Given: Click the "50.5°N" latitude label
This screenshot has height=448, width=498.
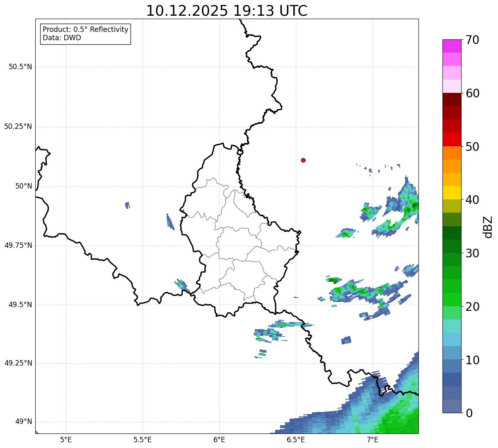Looking at the screenshot, I should [20, 67].
